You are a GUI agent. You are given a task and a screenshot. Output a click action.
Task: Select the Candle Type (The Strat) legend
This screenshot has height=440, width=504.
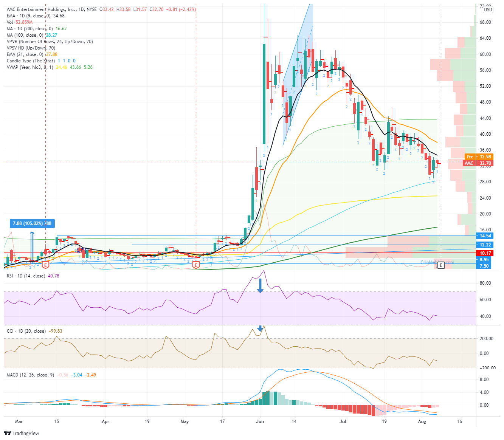coord(41,61)
